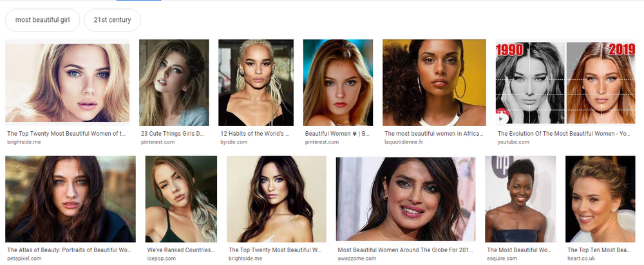Select the 'most beautiful girl' filter chip

[x=43, y=20]
